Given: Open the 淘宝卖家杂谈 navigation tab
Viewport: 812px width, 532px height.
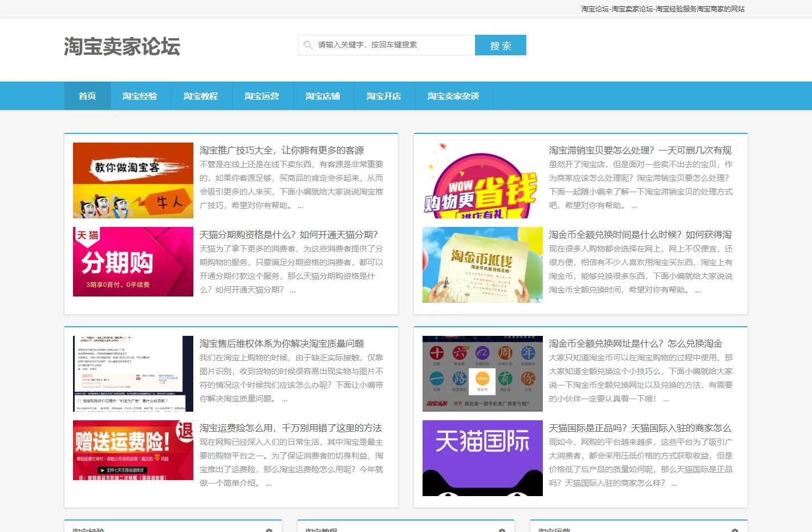Looking at the screenshot, I should [453, 96].
